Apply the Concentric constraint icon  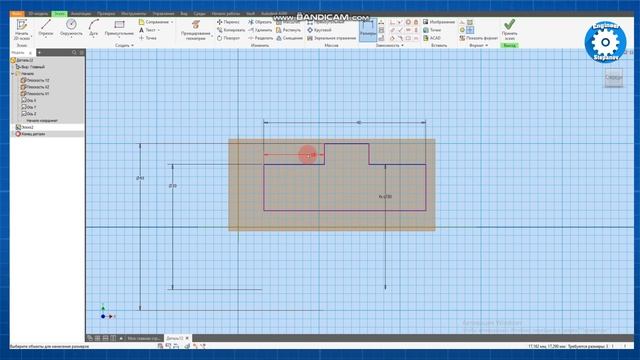tap(408, 22)
